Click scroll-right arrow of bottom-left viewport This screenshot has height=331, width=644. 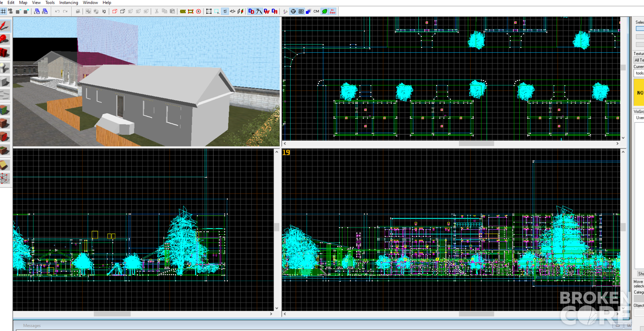271,314
